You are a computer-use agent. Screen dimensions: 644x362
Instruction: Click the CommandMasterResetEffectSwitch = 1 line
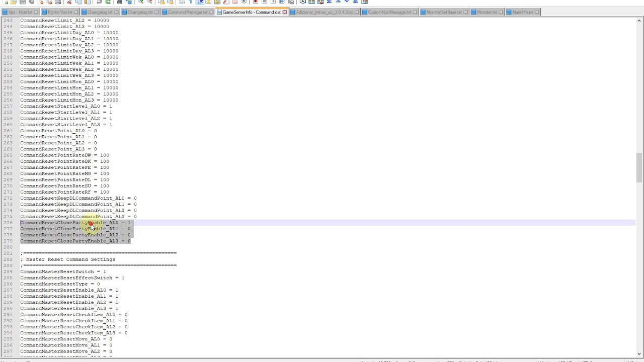(72, 278)
